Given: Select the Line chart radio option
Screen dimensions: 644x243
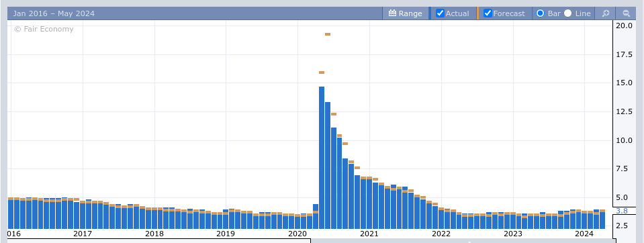Looking at the screenshot, I should [567, 13].
